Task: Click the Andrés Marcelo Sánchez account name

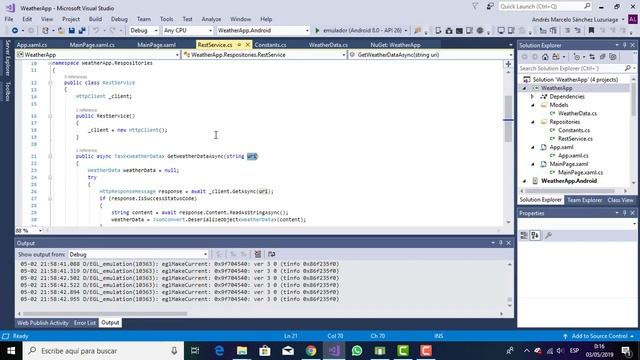Action: (x=575, y=20)
